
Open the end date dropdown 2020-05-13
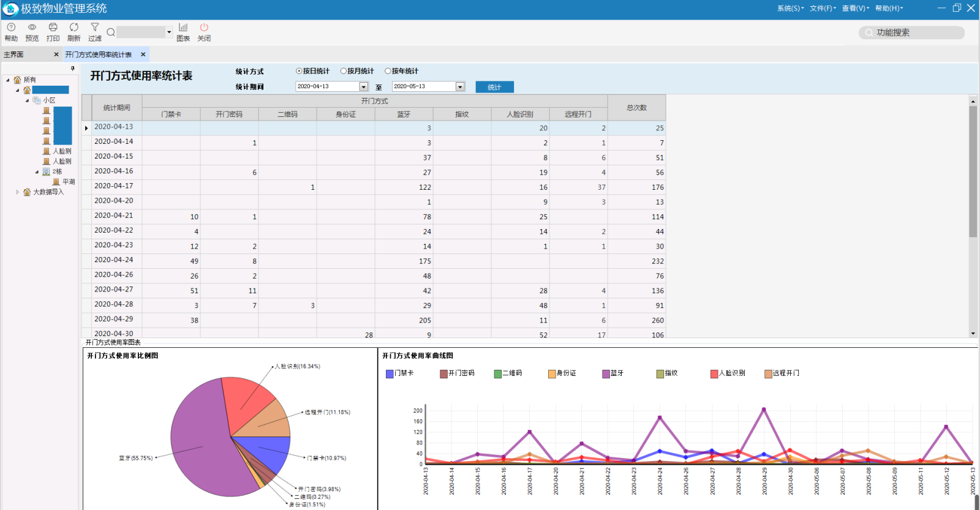point(460,87)
